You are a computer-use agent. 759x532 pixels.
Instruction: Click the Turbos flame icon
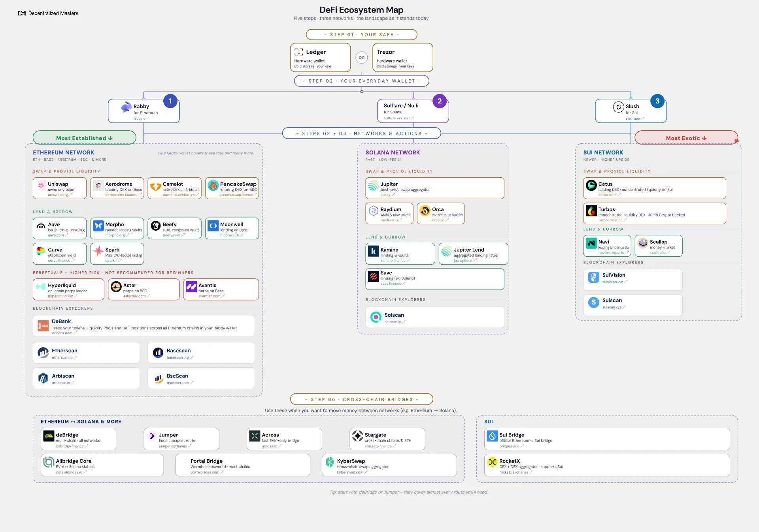(x=591, y=211)
